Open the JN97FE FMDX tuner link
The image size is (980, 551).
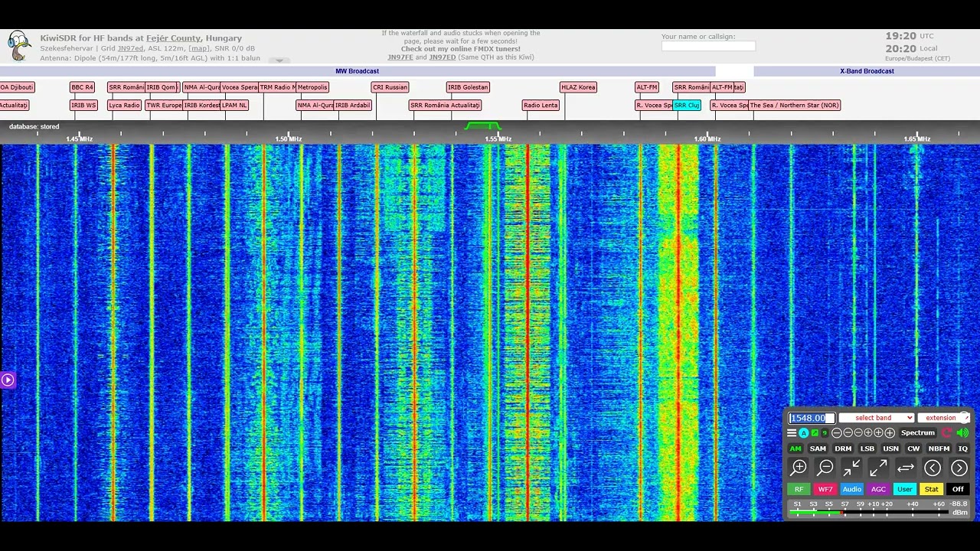point(400,57)
